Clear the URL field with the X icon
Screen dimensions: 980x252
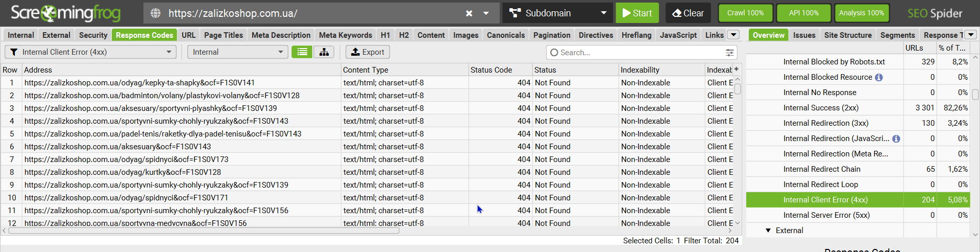pyautogui.click(x=469, y=13)
